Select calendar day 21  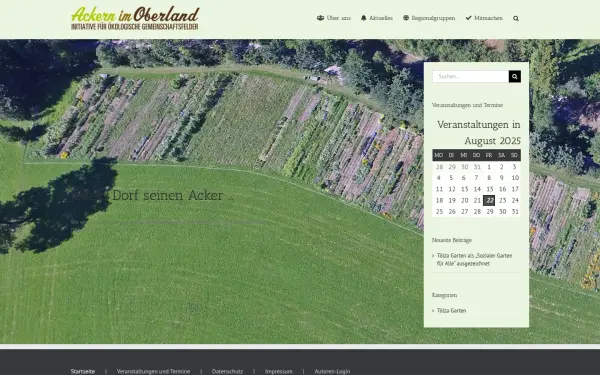477,200
